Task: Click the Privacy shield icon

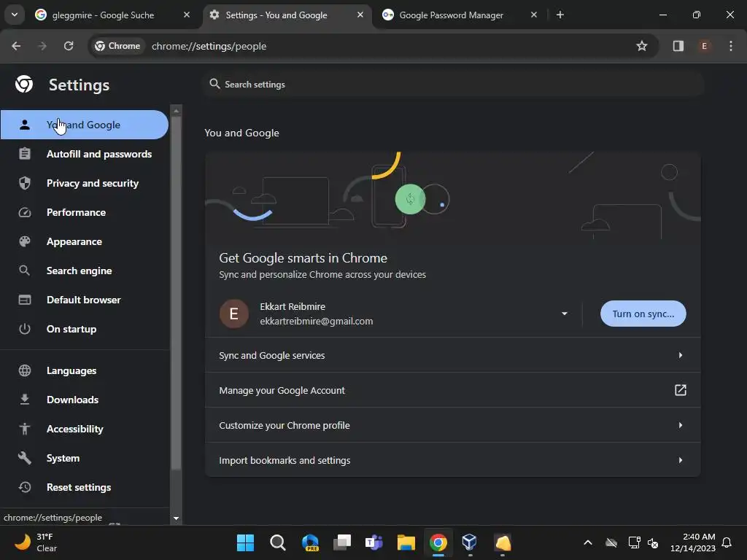Action: [25, 183]
